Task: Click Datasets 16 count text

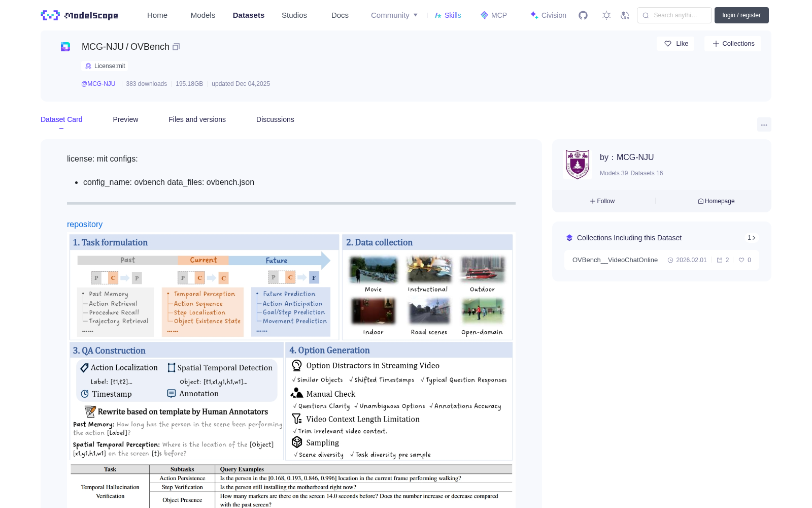Action: point(647,173)
